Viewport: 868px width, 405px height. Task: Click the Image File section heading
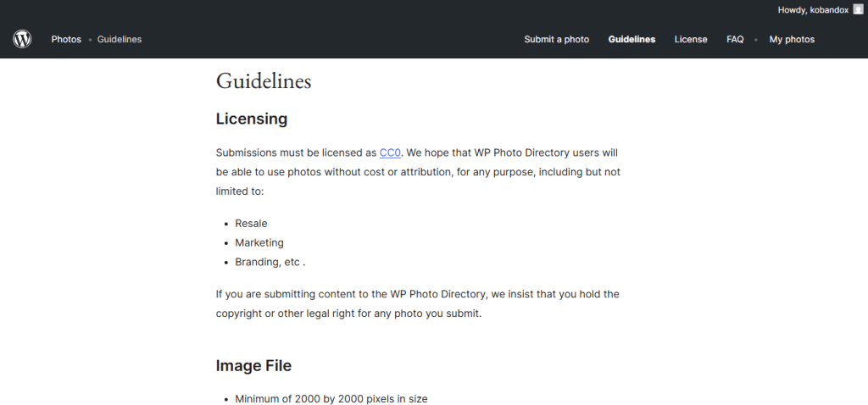(x=253, y=366)
